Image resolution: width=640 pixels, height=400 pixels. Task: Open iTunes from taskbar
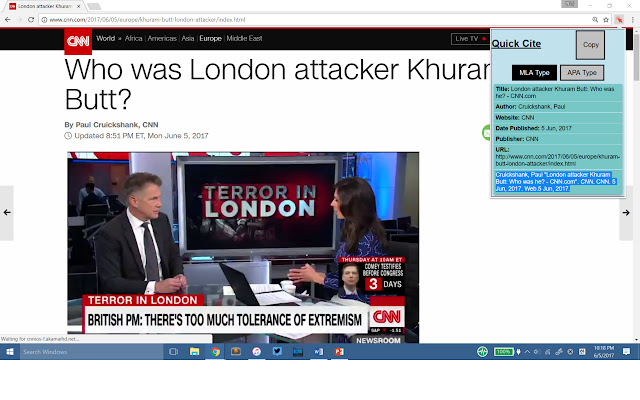click(256, 352)
